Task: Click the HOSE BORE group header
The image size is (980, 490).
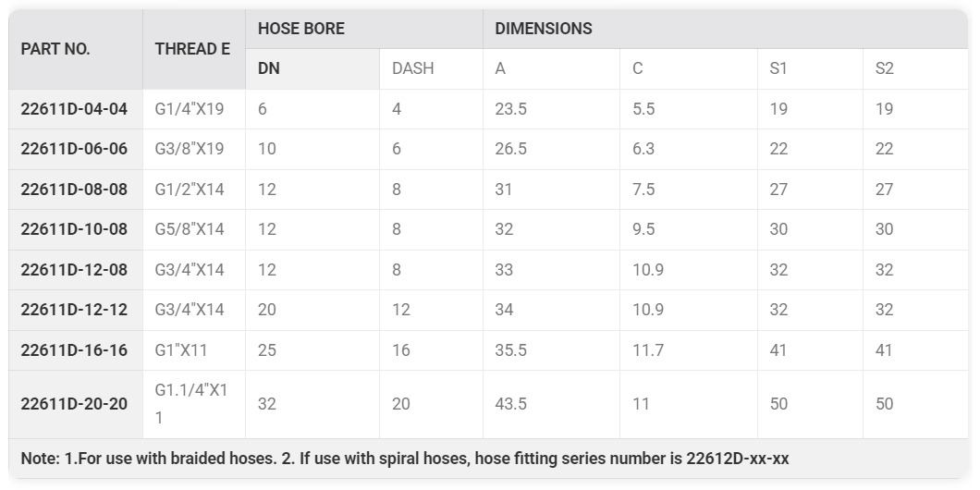Action: (301, 29)
